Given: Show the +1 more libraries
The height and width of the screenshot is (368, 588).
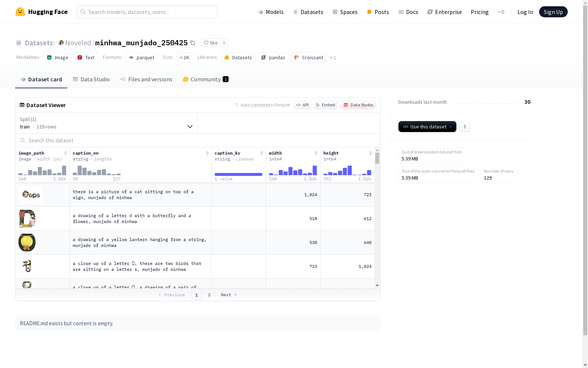Looking at the screenshot, I should [333, 57].
